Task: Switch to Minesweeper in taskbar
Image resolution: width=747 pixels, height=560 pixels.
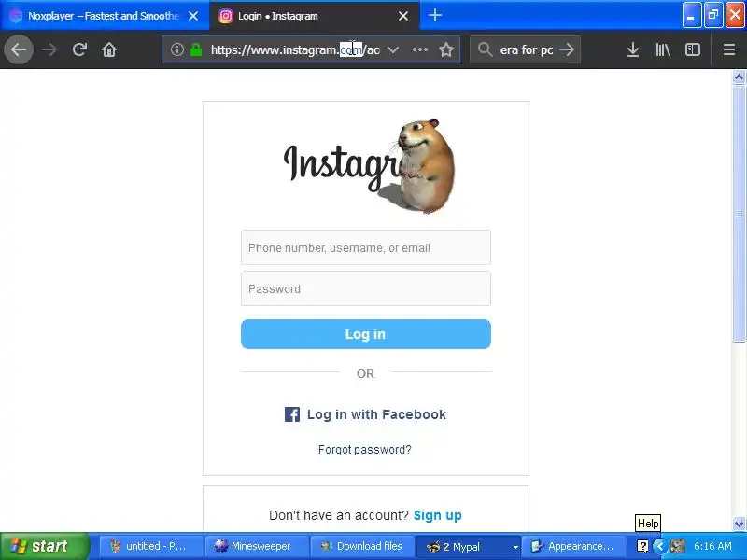Action: [x=256, y=546]
